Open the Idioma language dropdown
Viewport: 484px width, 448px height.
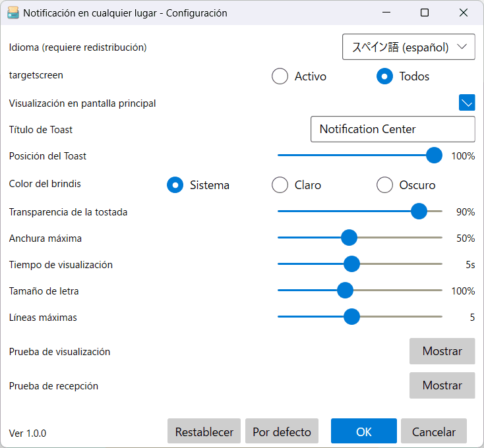pyautogui.click(x=408, y=47)
